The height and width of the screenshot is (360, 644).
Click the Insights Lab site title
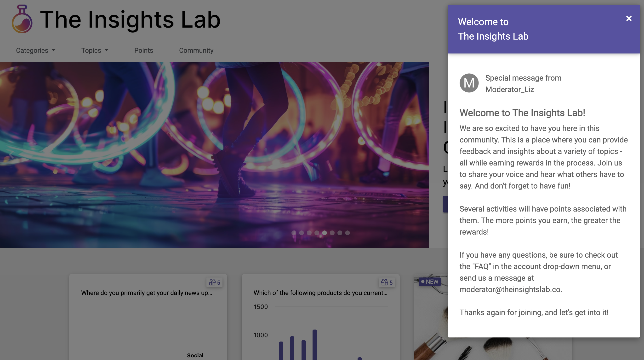coord(130,19)
